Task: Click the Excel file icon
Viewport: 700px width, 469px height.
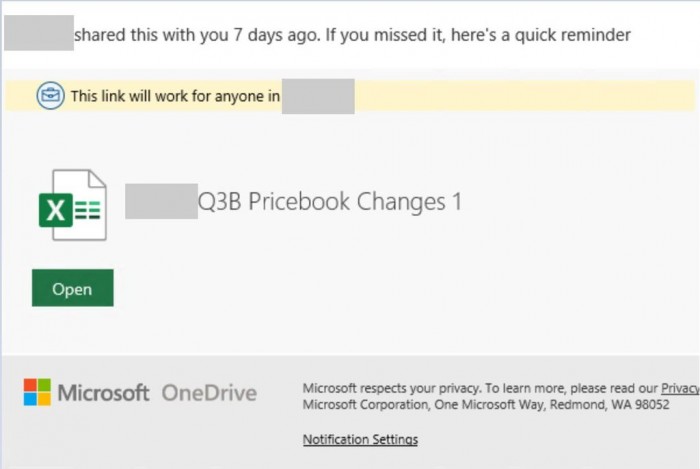Action: [73, 205]
